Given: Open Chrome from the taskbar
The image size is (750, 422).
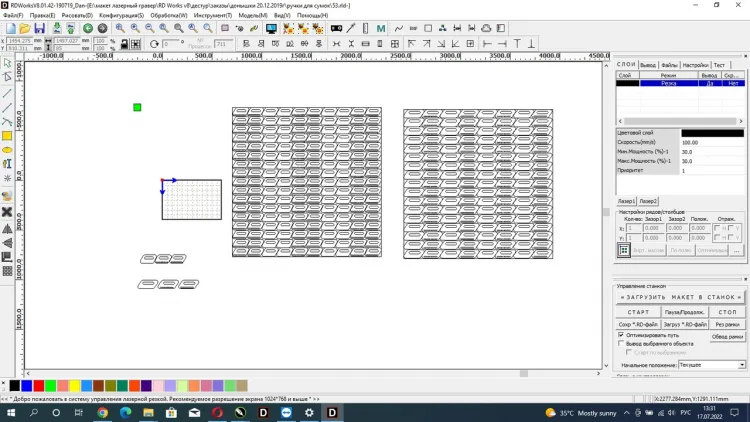Looking at the screenshot, I should [x=102, y=412].
